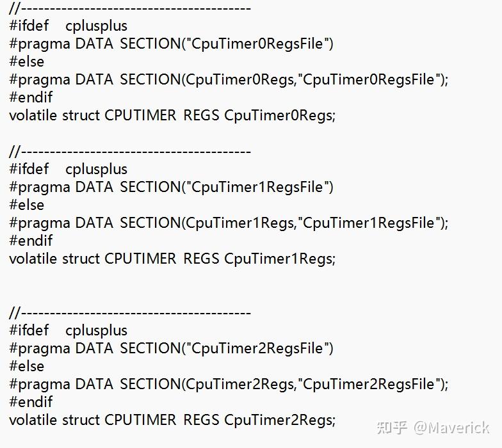Click the second '#endif' directive
Viewport: 502px width, 448px height.
(31, 241)
